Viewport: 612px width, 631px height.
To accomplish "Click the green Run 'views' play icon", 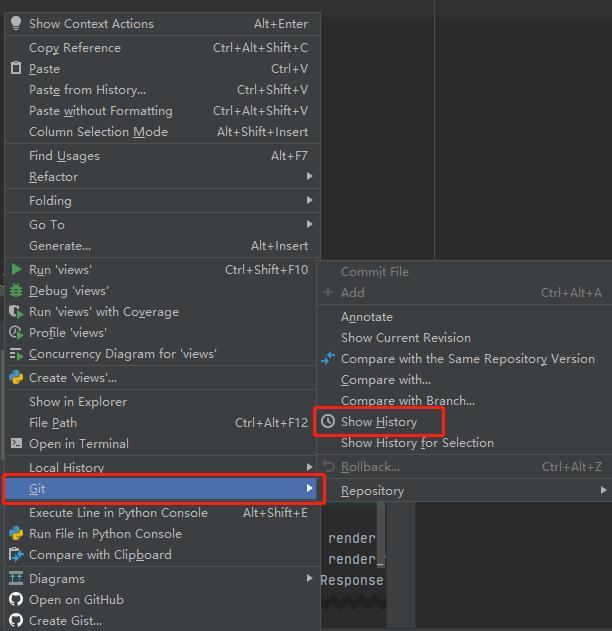I will 16,270.
